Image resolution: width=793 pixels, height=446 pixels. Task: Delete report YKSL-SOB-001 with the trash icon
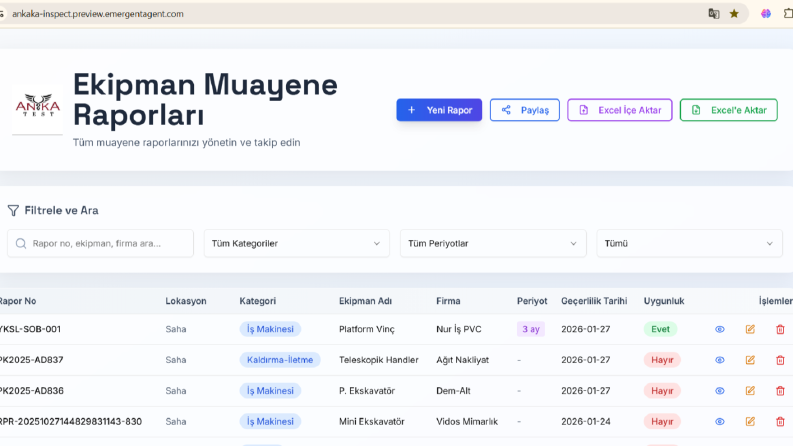[x=780, y=329]
